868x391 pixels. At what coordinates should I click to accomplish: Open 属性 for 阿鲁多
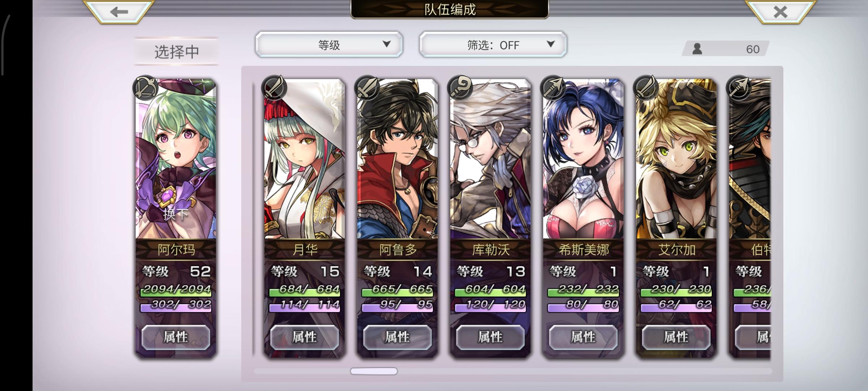tap(397, 337)
